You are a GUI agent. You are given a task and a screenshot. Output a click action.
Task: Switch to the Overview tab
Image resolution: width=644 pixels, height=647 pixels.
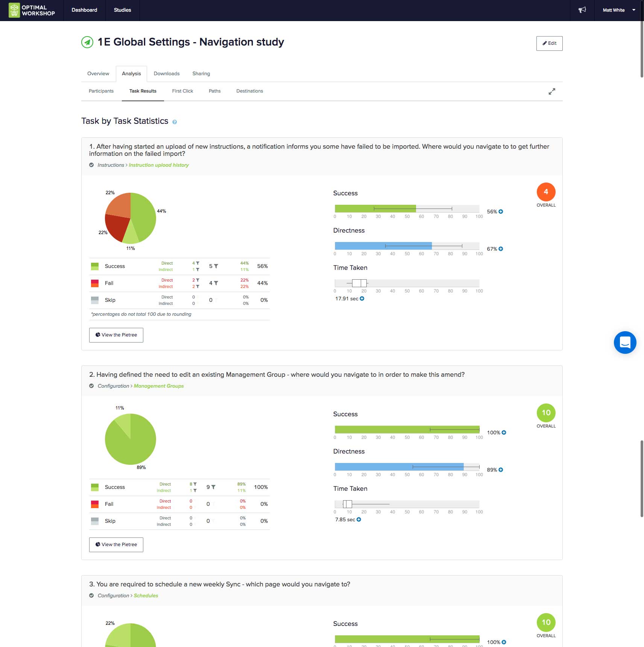click(98, 74)
